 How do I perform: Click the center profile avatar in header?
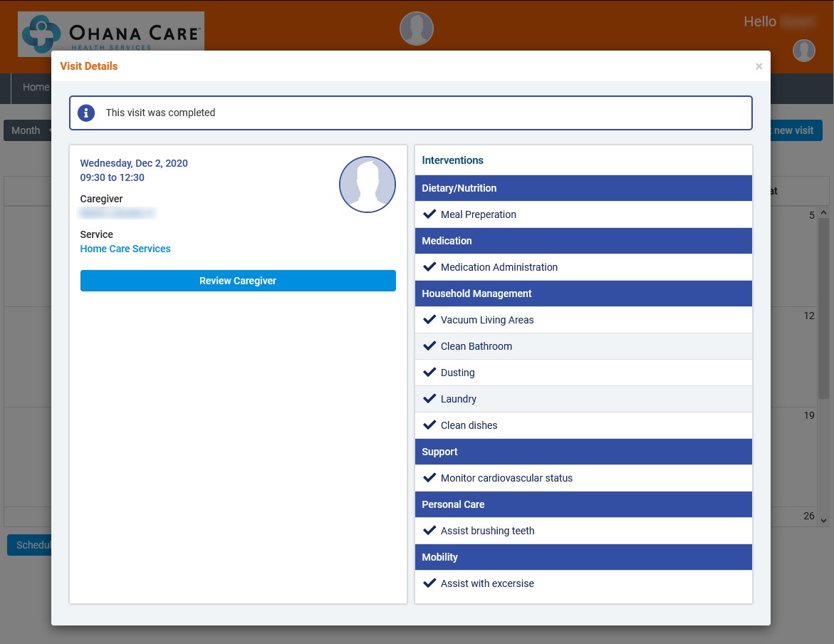tap(417, 28)
